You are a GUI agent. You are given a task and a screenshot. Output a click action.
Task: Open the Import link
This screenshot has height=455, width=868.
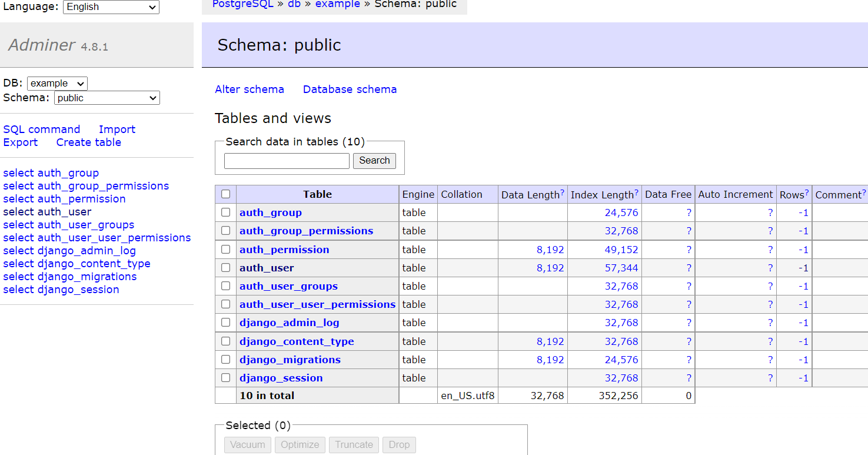coord(117,129)
